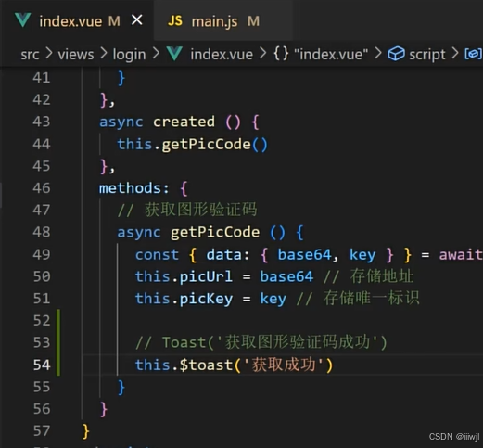
Task: Click the commented Toast line 53
Action: 261,342
